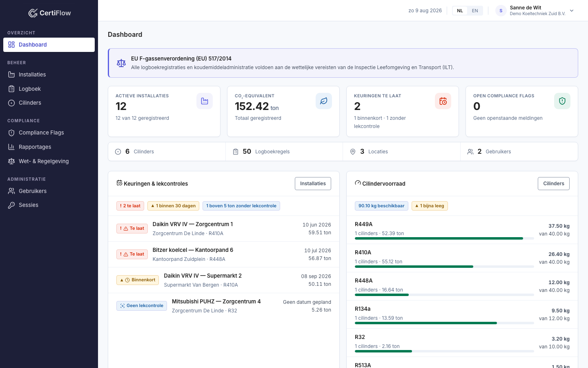Open Installaties in the sidebar
The image size is (588, 368).
coord(49,74)
